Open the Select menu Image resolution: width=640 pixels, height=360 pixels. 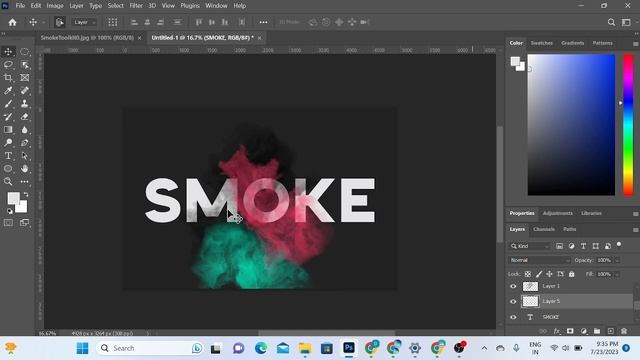click(116, 6)
